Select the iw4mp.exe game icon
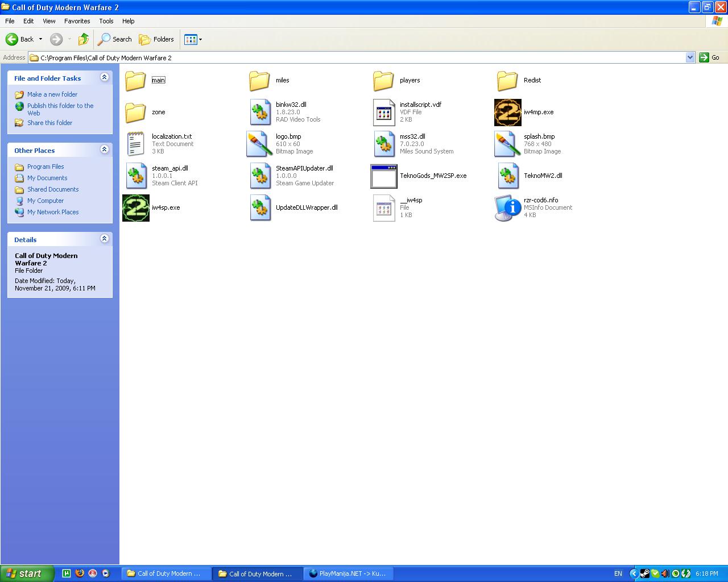 (507, 113)
